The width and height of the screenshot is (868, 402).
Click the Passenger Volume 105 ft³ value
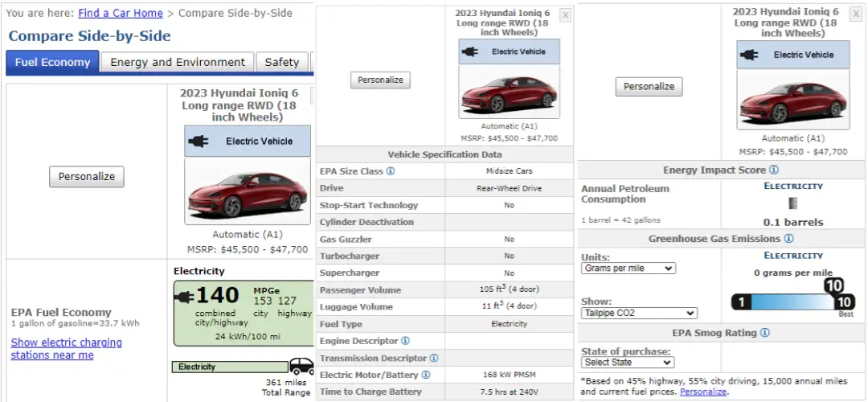coord(510,289)
